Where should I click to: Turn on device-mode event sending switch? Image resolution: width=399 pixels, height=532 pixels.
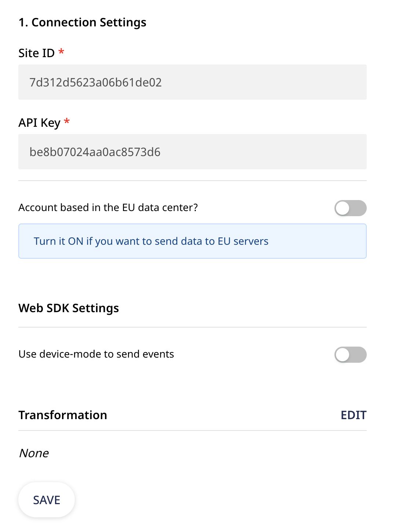coord(350,355)
